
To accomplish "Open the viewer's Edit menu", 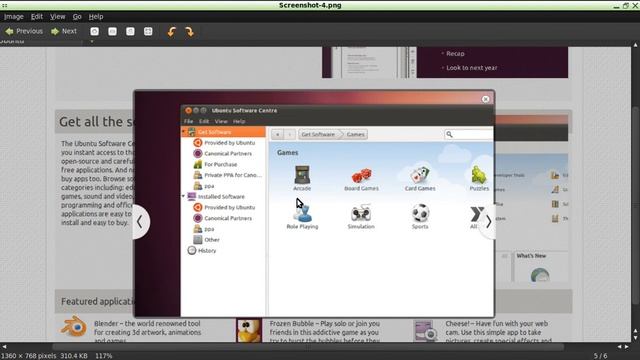I will (x=37, y=17).
